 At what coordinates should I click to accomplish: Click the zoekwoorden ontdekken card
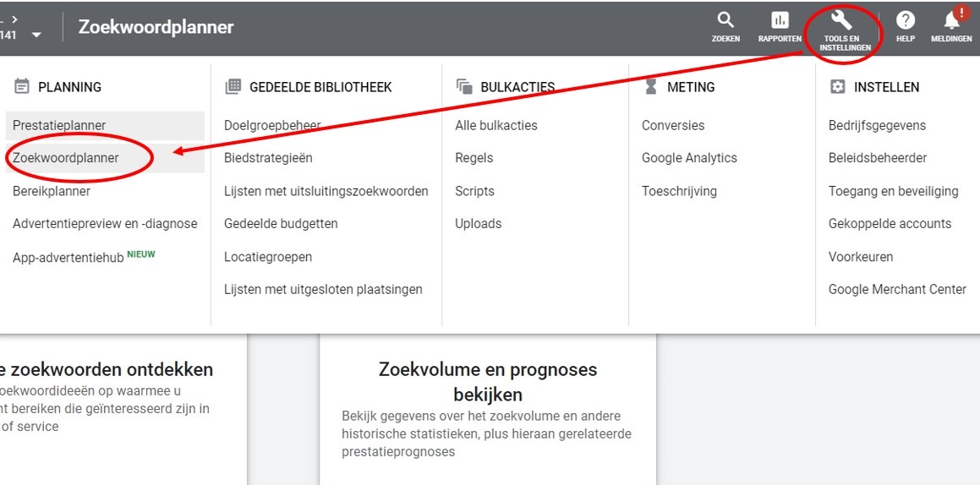123,410
